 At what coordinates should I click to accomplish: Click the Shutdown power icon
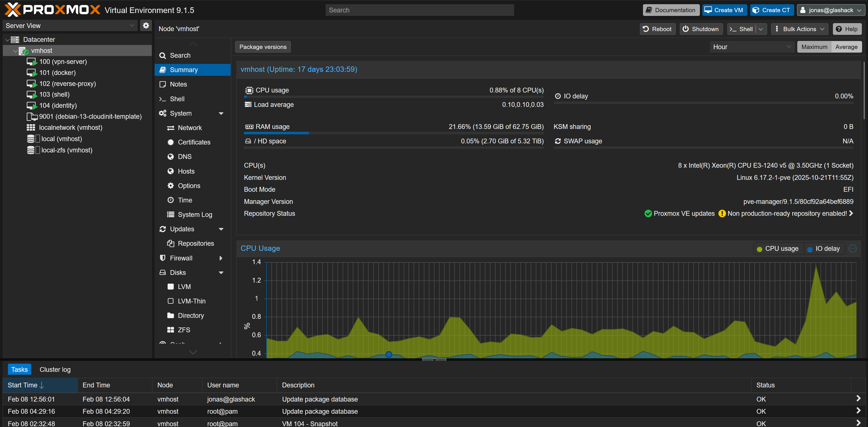tap(685, 29)
